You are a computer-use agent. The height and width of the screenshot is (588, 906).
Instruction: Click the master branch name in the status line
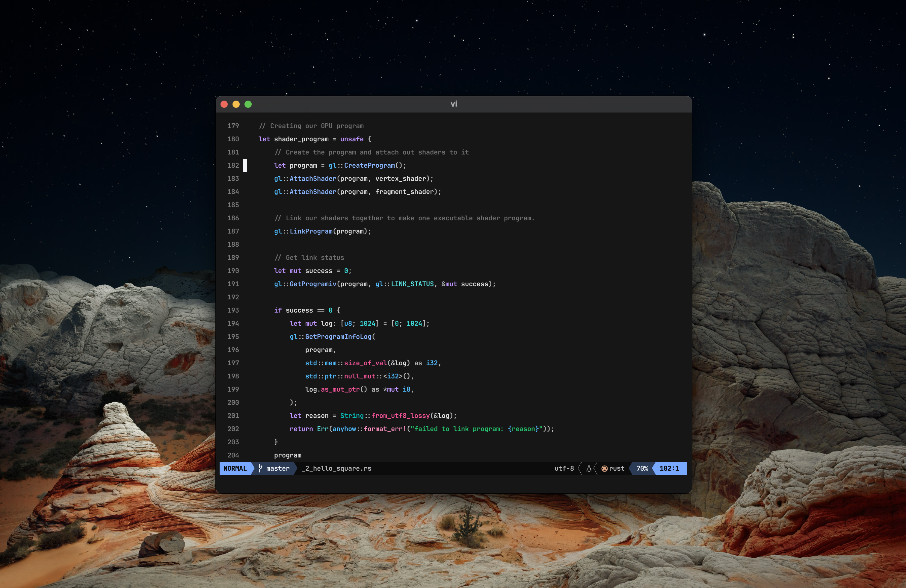click(278, 468)
